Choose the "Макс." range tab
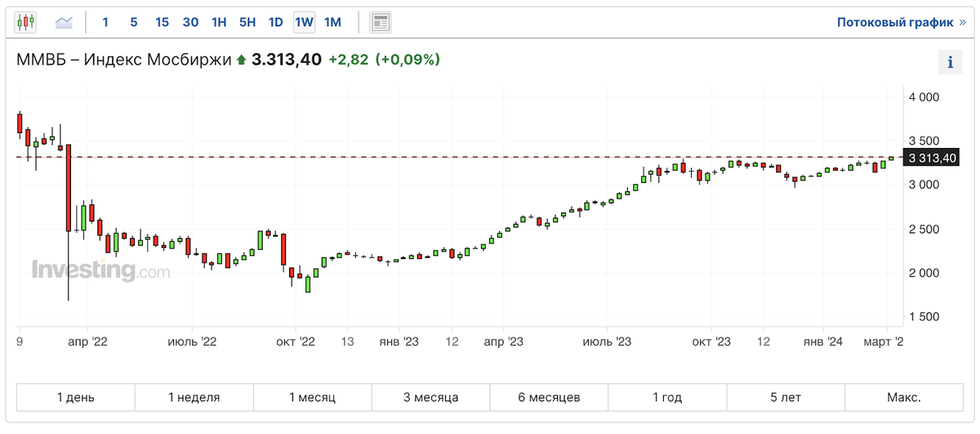The image size is (980, 434). [x=904, y=397]
